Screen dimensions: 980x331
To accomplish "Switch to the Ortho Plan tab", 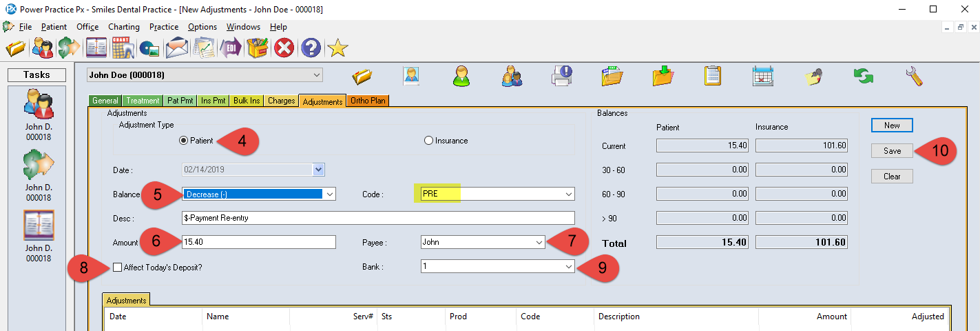I will (x=368, y=101).
